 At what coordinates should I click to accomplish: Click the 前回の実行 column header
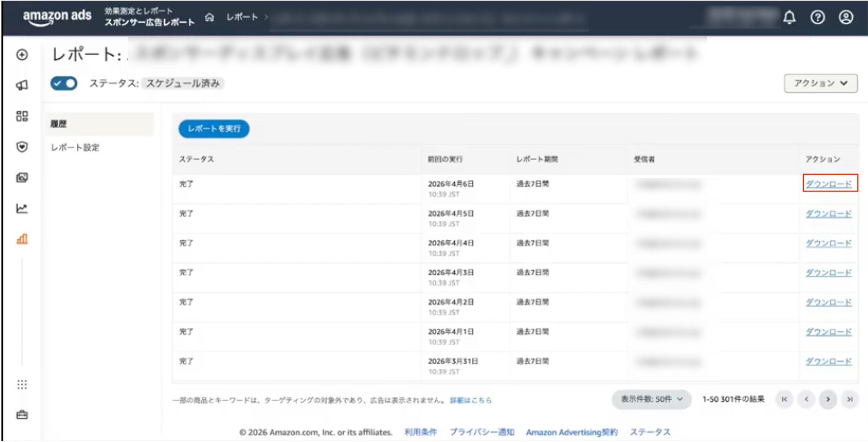coord(445,159)
